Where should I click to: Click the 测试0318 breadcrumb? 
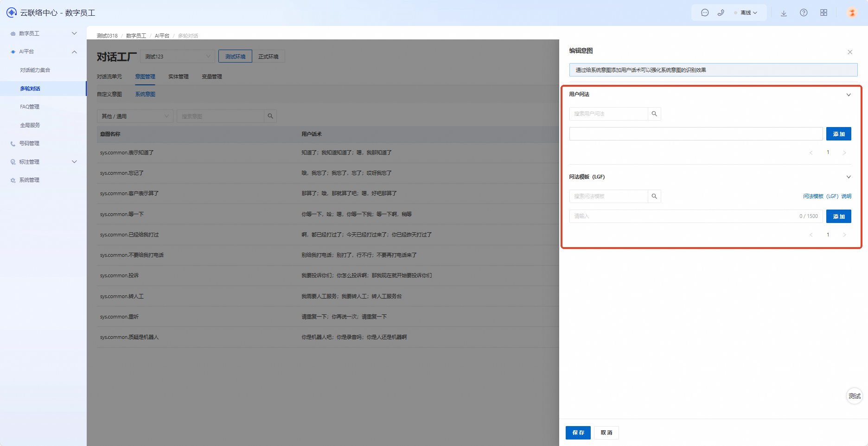pos(107,36)
